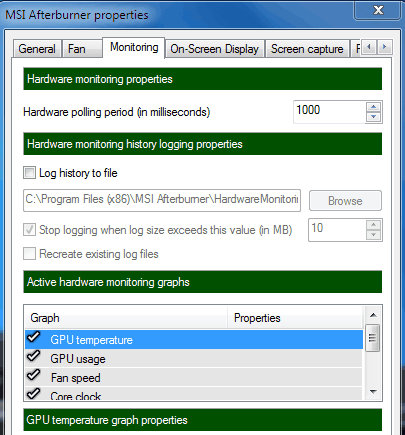Select the Fan speed row
The height and width of the screenshot is (435, 405).
[194, 378]
